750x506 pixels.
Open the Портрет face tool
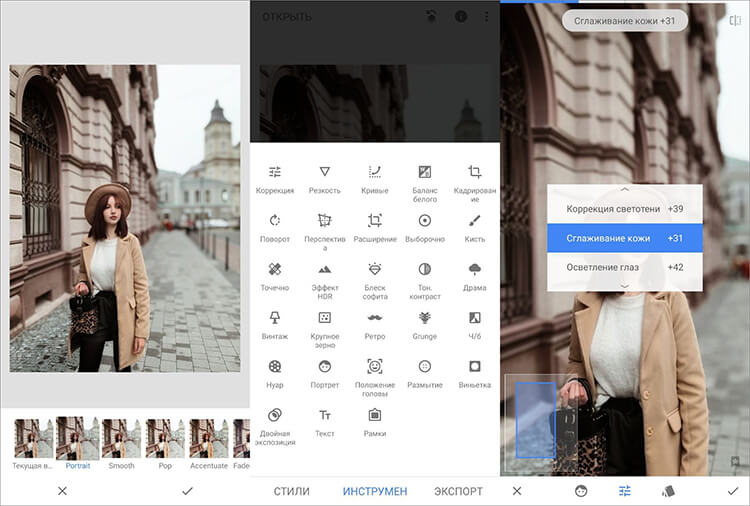coord(324,367)
